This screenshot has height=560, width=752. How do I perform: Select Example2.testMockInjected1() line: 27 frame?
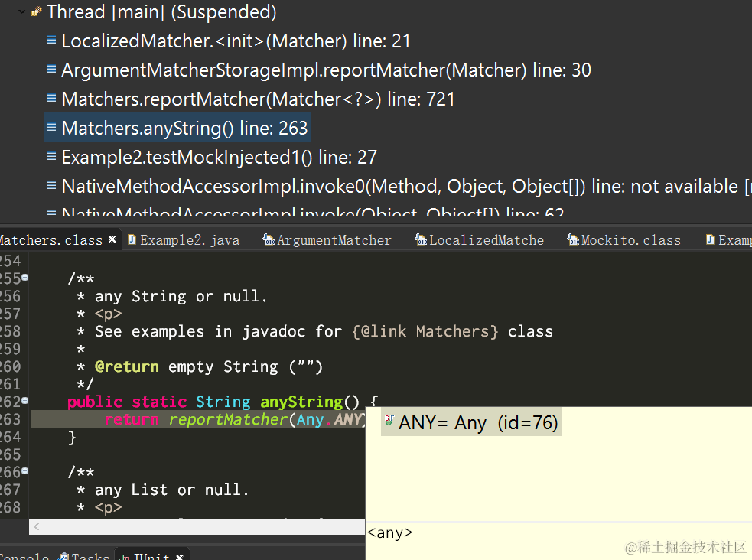(x=219, y=158)
